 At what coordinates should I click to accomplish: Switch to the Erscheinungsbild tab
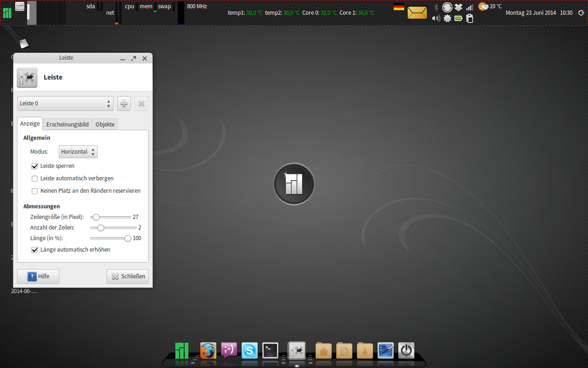click(x=68, y=124)
